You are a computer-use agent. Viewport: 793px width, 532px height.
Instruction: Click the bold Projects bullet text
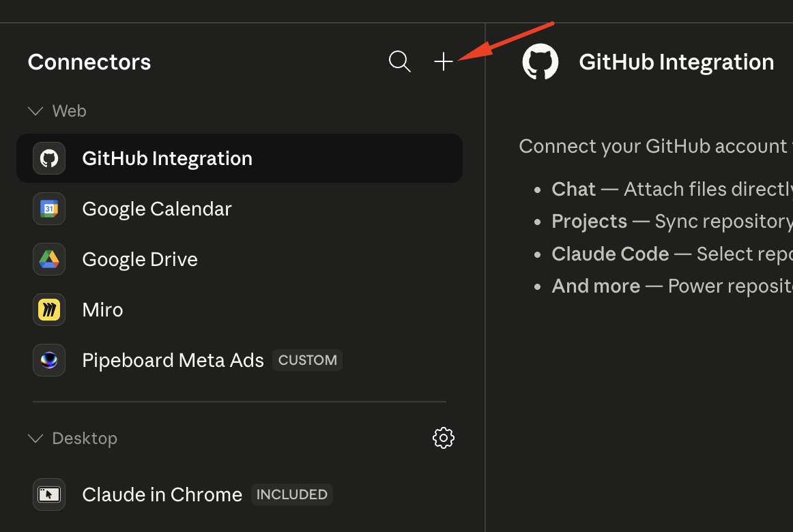589,221
